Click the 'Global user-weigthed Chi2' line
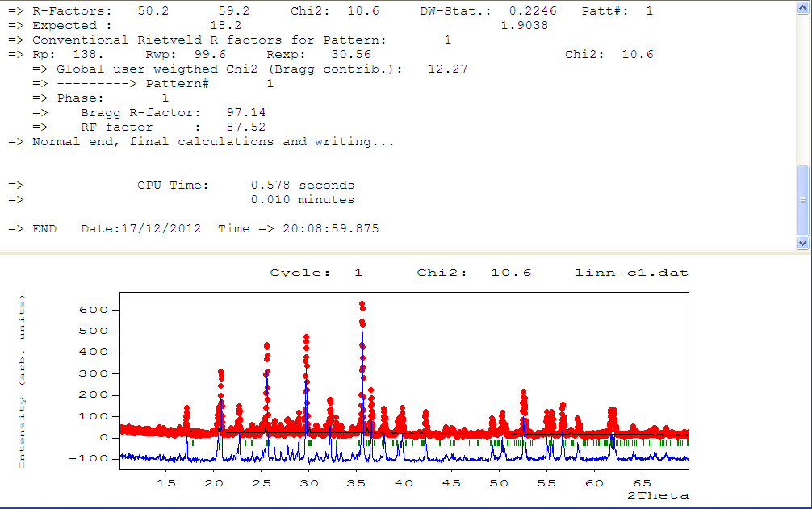812x509 pixels. point(250,69)
